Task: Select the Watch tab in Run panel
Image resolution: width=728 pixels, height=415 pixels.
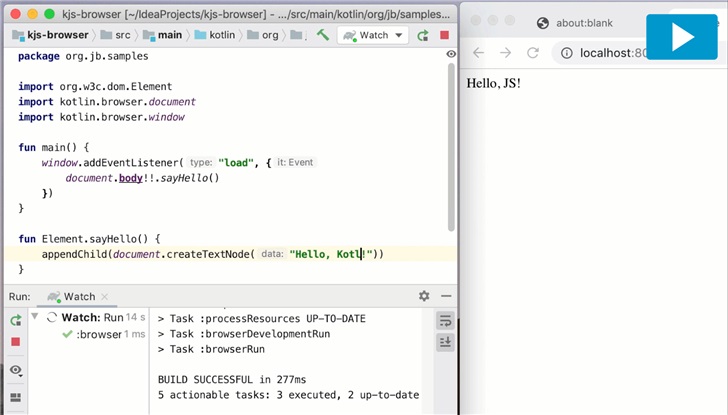Action: pos(78,297)
